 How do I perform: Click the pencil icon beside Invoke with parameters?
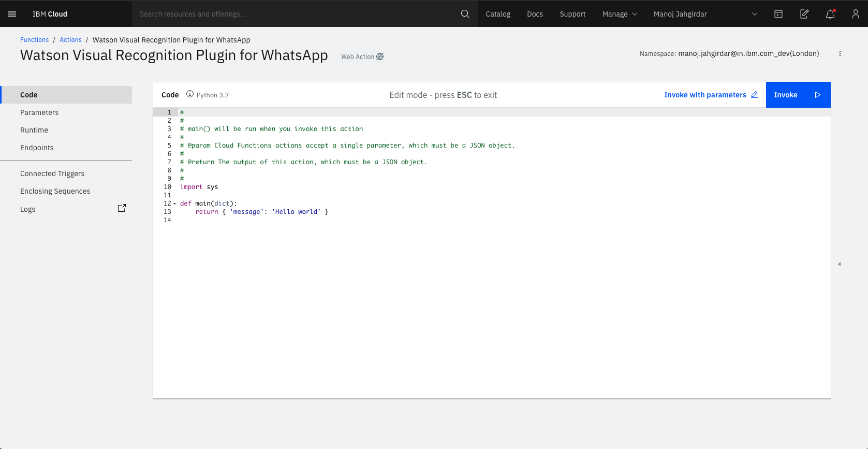(x=755, y=95)
